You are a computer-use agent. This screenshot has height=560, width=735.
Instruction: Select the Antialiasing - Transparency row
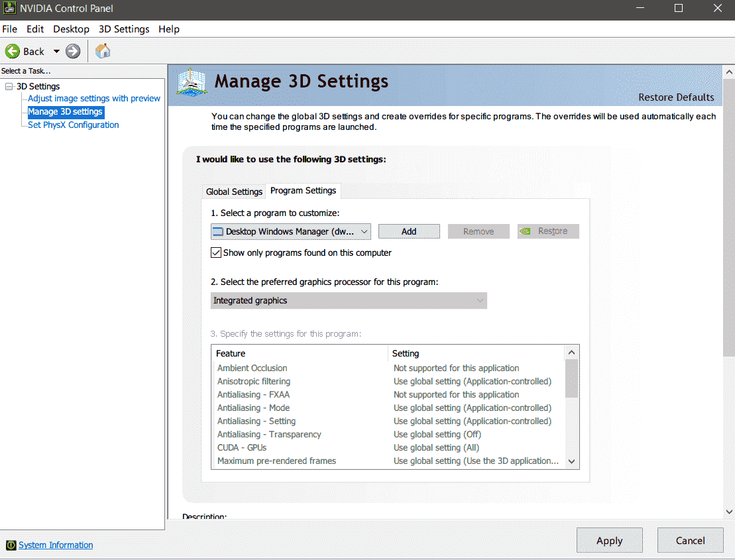point(388,434)
